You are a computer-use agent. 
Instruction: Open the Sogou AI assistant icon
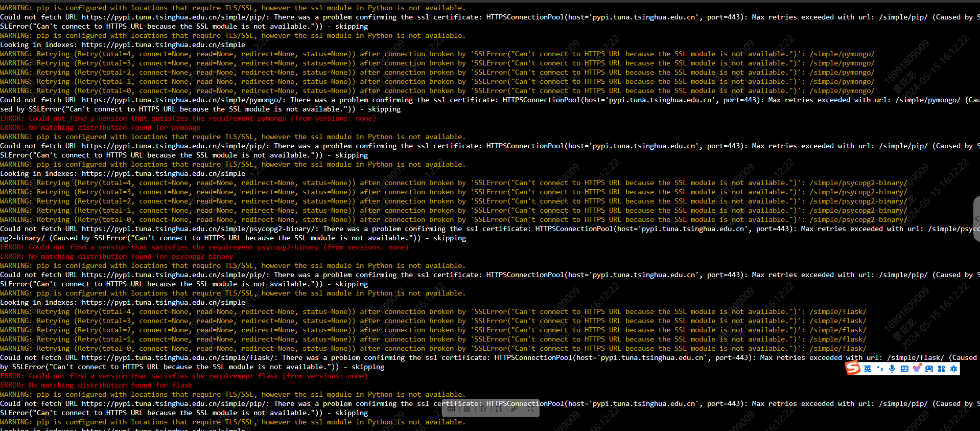click(x=953, y=369)
